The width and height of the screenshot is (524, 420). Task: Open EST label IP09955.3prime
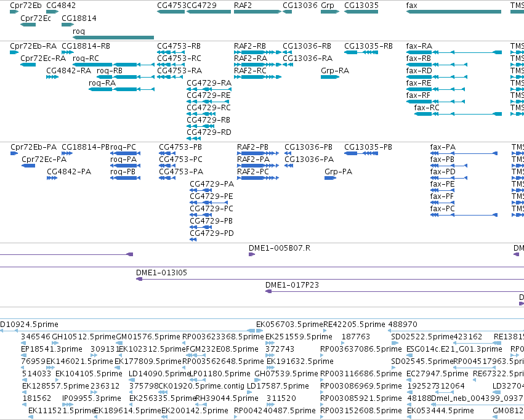point(92,398)
